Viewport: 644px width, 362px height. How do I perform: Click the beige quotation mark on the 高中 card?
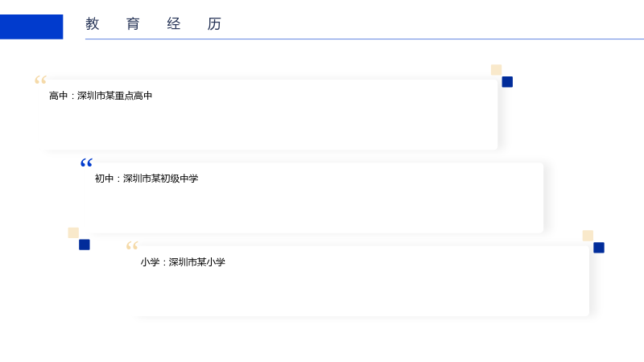(40, 80)
